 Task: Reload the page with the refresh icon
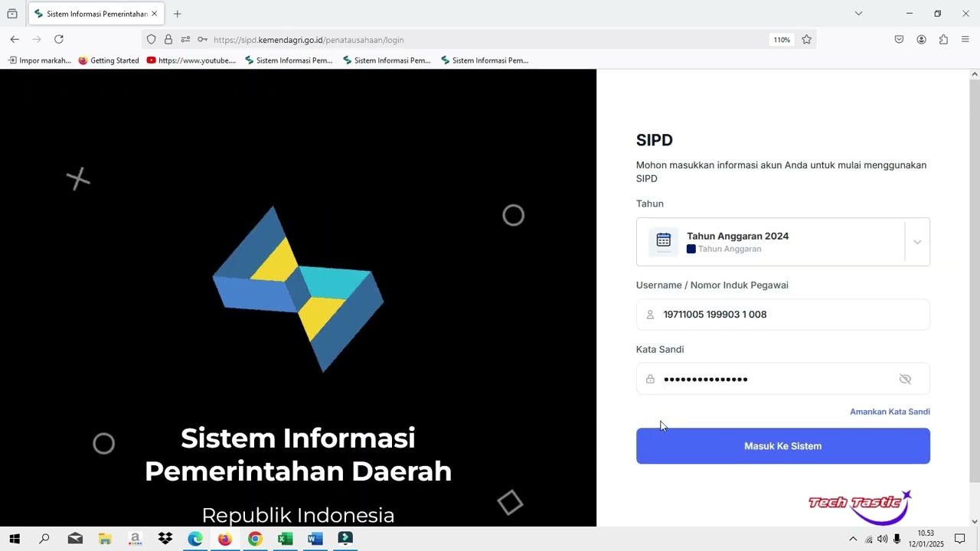[59, 39]
